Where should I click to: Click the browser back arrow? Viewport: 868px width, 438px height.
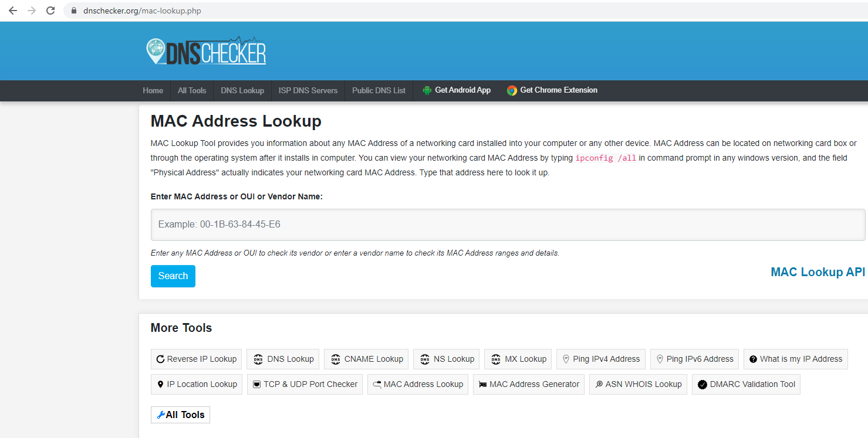[x=13, y=11]
